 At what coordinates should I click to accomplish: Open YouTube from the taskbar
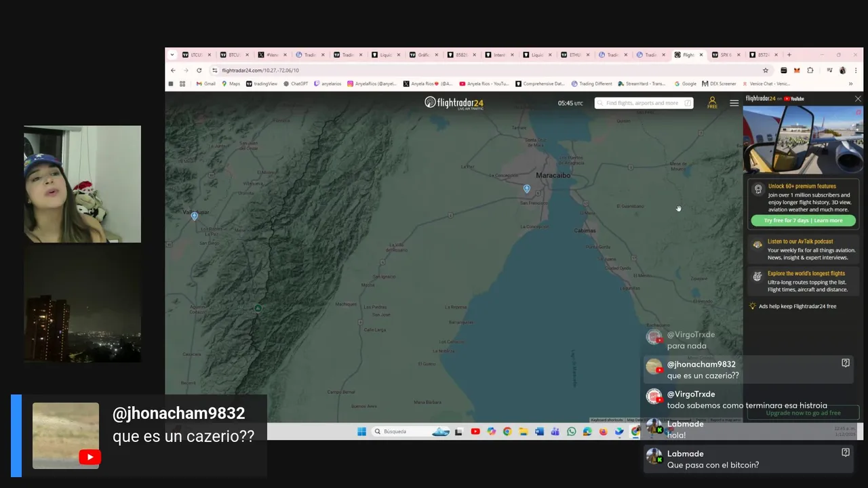pyautogui.click(x=475, y=432)
